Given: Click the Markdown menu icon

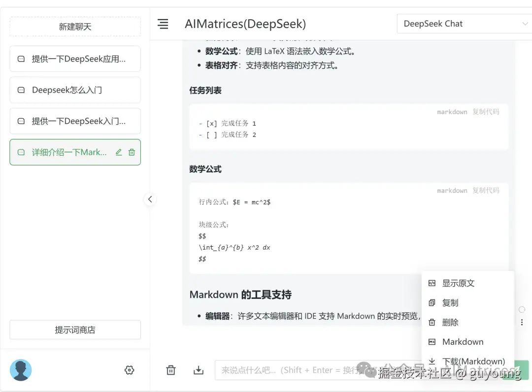Looking at the screenshot, I should (432, 342).
